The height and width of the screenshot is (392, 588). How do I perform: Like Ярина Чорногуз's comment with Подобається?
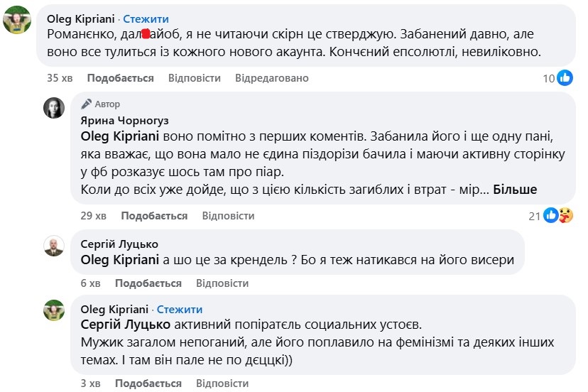154,216
